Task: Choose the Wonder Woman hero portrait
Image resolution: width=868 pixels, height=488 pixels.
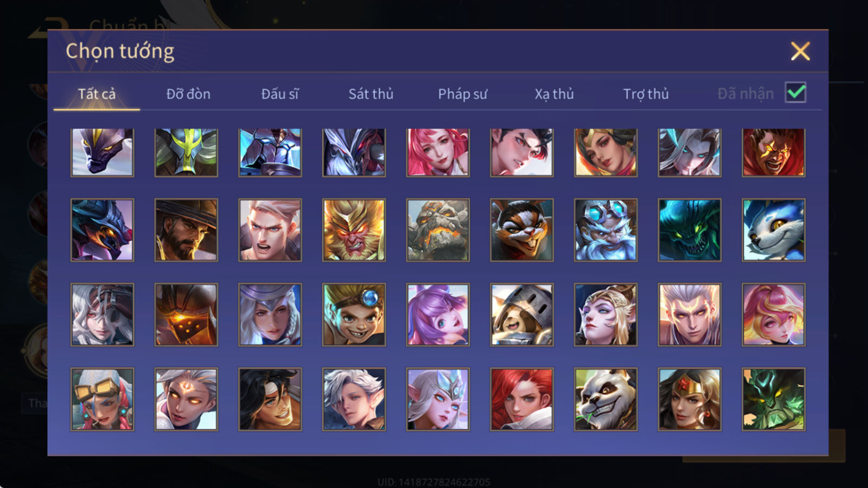Action: point(690,399)
